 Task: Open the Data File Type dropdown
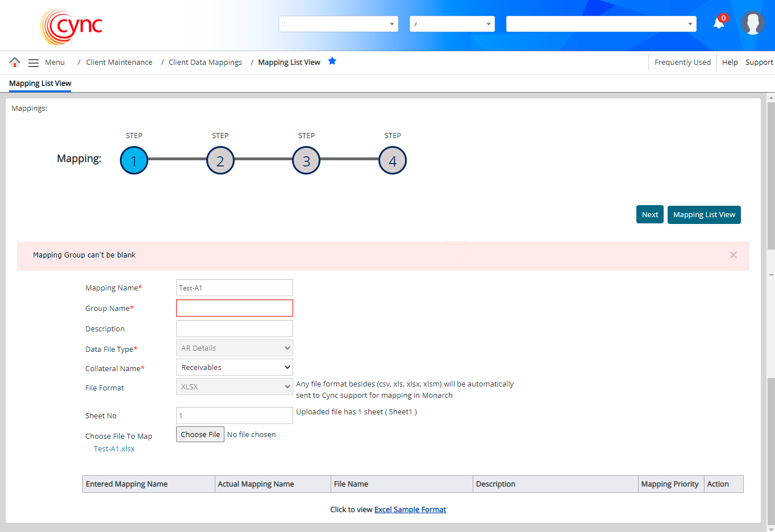point(234,348)
